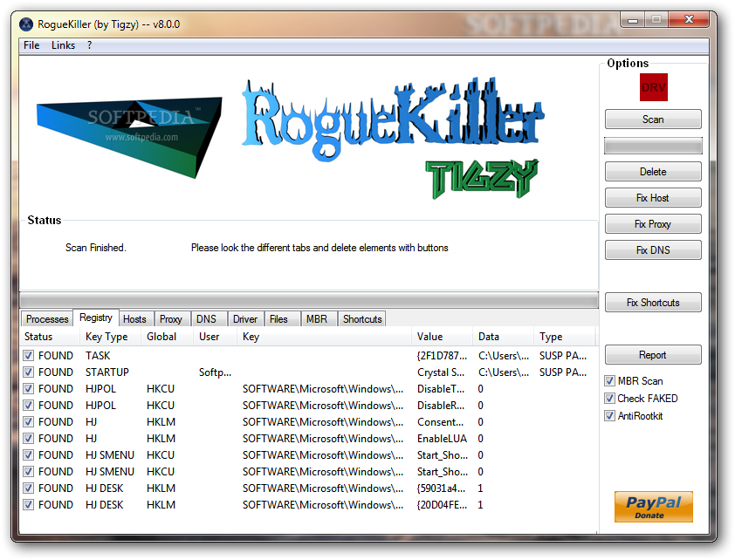Uncheck the EnableLUA row checkbox
The width and height of the screenshot is (735, 560).
coord(29,438)
